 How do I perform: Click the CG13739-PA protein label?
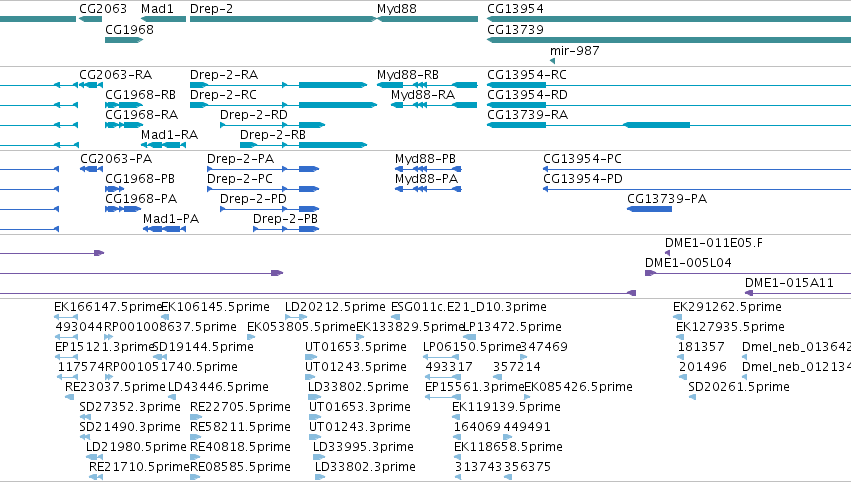(x=667, y=199)
